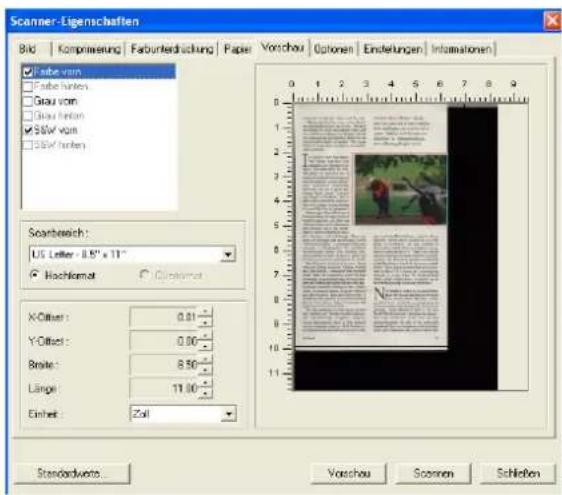
Task: Click the Länge value field
Action: point(164,389)
